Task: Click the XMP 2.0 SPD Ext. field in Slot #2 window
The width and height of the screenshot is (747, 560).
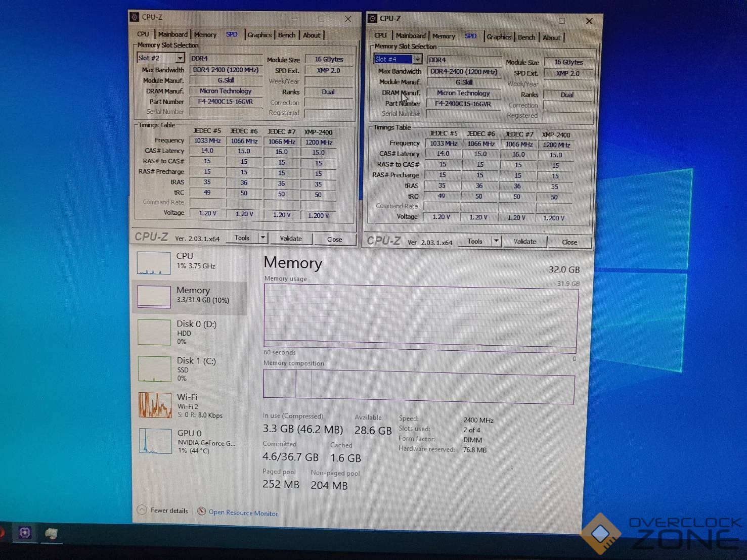Action: 329,70
